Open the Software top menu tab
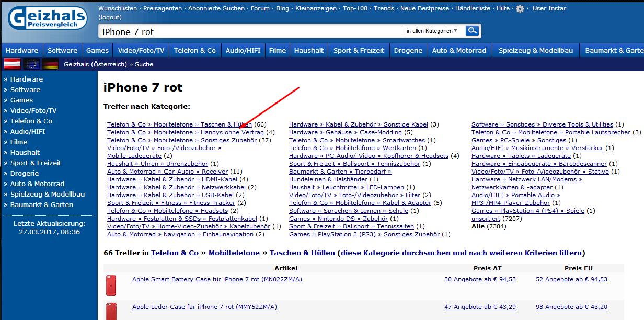This screenshot has width=644, height=320. [x=62, y=50]
